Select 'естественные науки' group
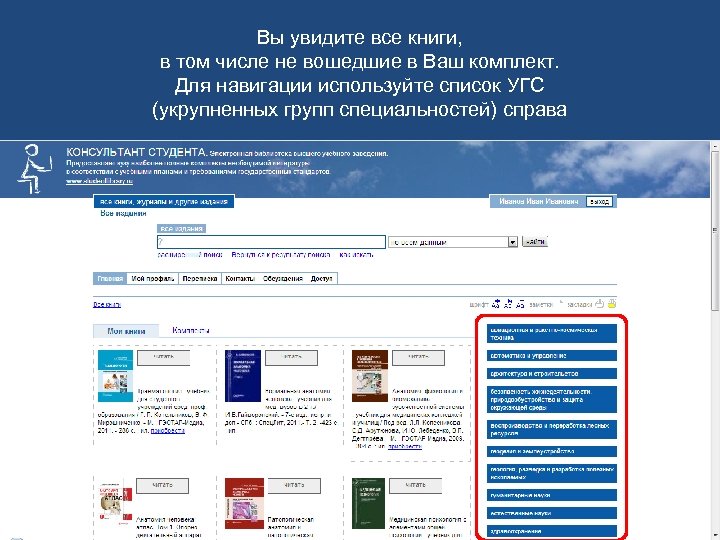 (x=551, y=513)
